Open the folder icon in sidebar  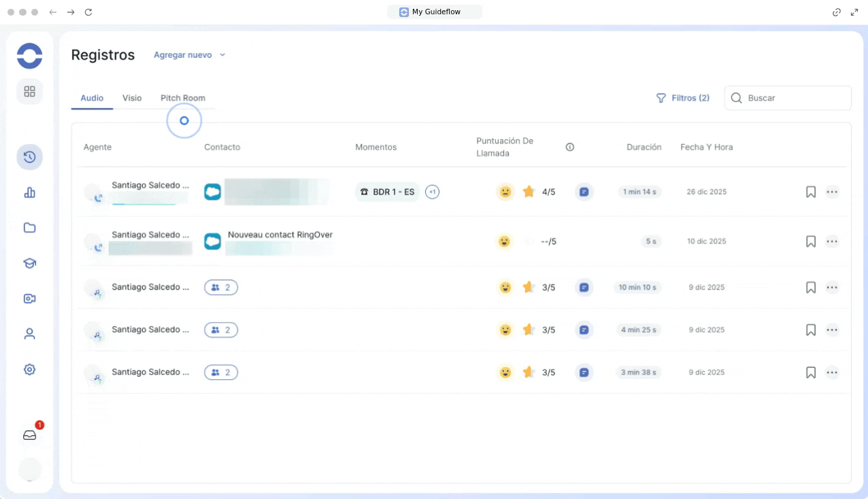tap(29, 228)
